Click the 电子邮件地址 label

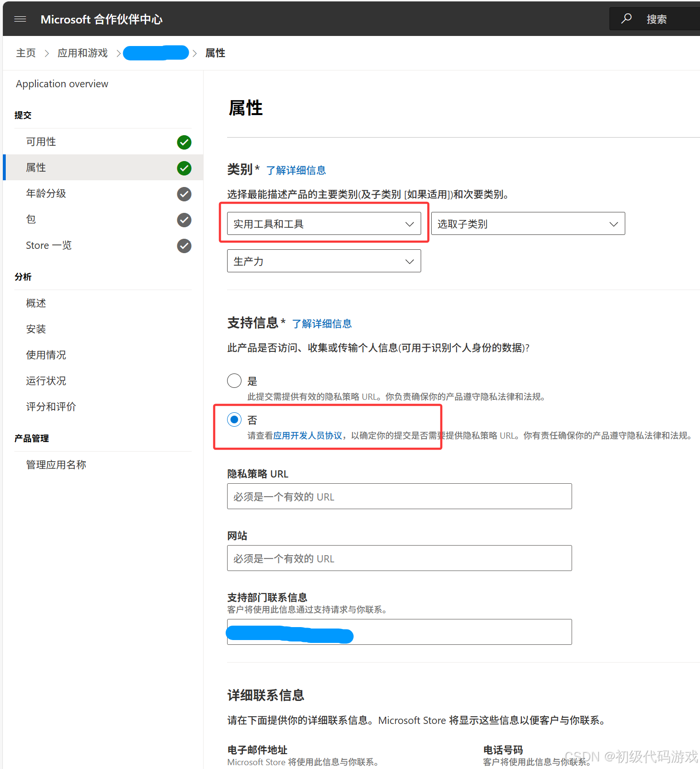pos(257,750)
